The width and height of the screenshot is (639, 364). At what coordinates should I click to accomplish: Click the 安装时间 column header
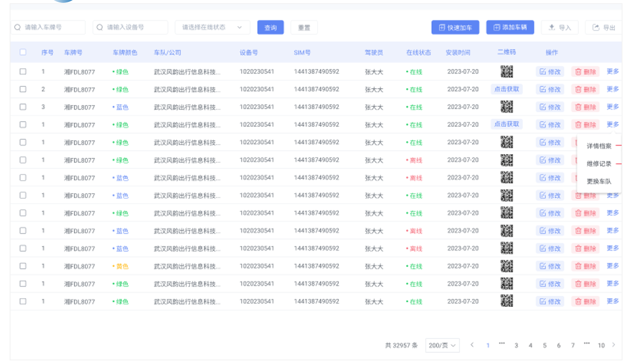click(x=458, y=52)
